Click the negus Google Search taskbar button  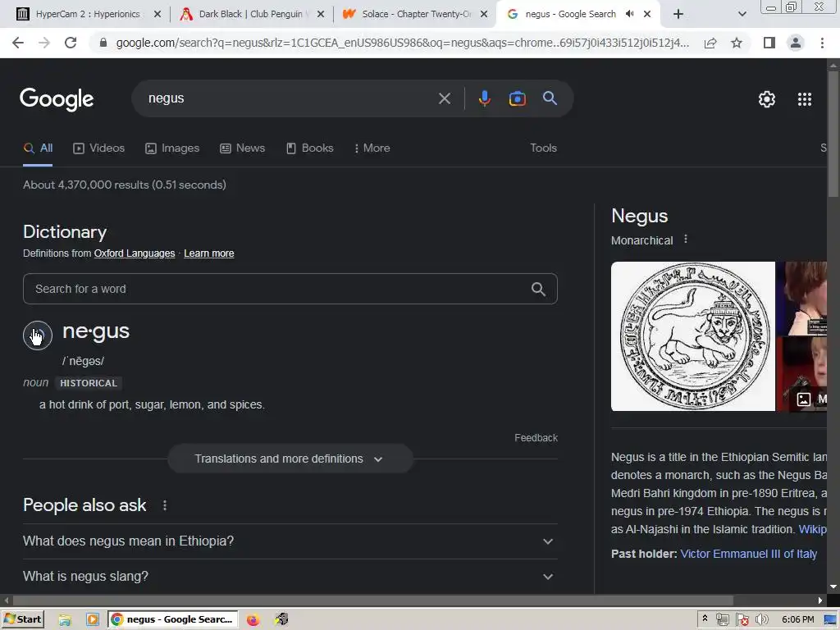[171, 620]
